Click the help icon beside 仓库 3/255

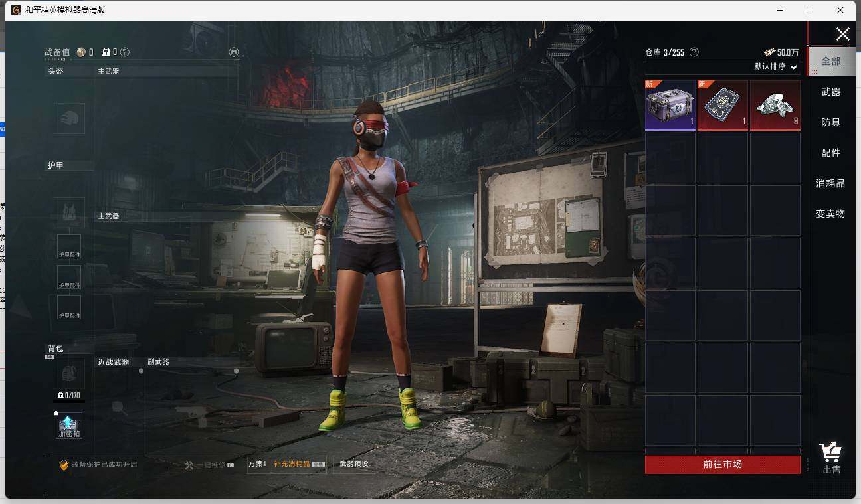(694, 52)
